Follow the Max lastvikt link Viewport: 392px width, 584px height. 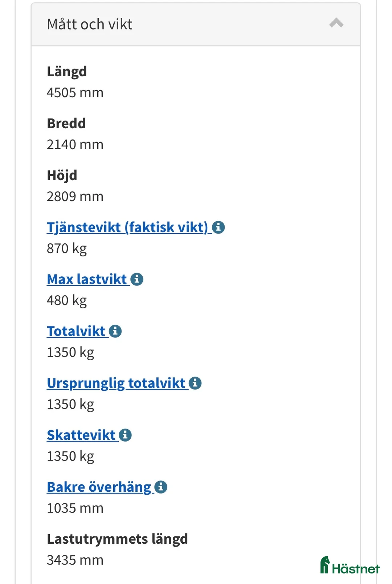[86, 279]
